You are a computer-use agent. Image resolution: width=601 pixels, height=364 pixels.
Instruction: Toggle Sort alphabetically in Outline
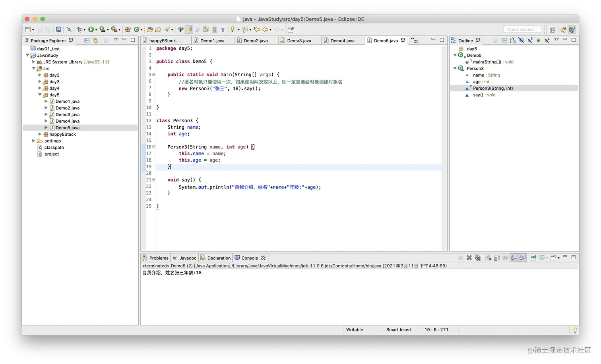click(x=513, y=40)
